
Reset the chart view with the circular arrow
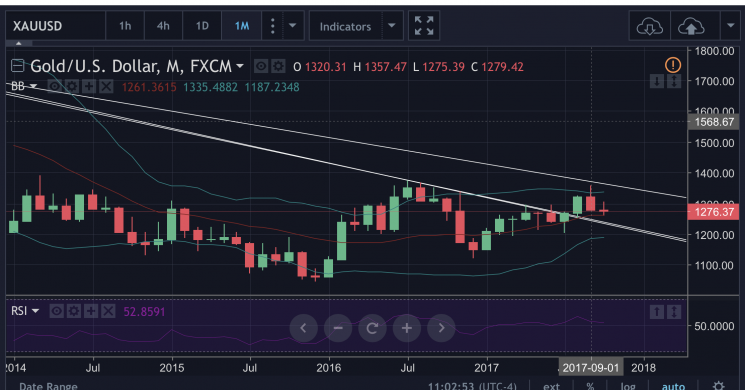(372, 328)
